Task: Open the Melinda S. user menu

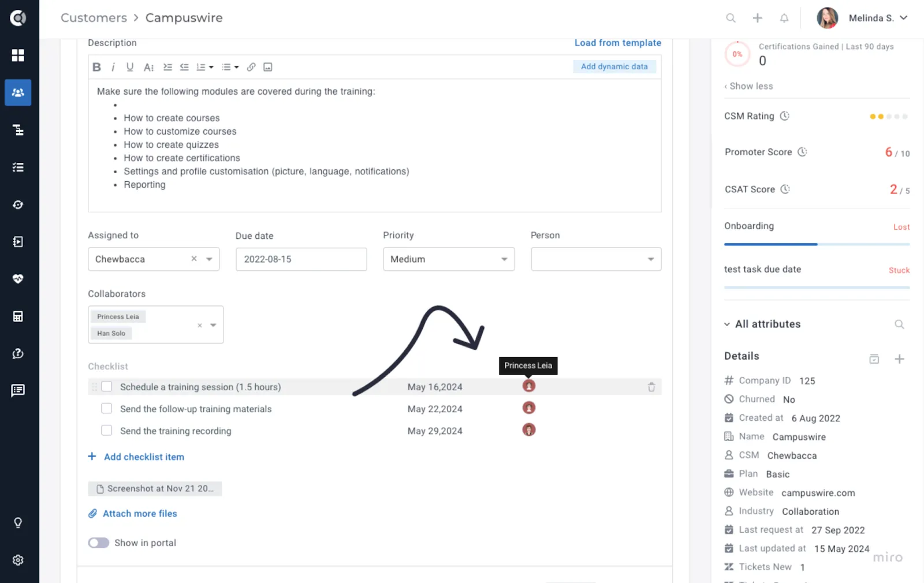Action: [863, 18]
